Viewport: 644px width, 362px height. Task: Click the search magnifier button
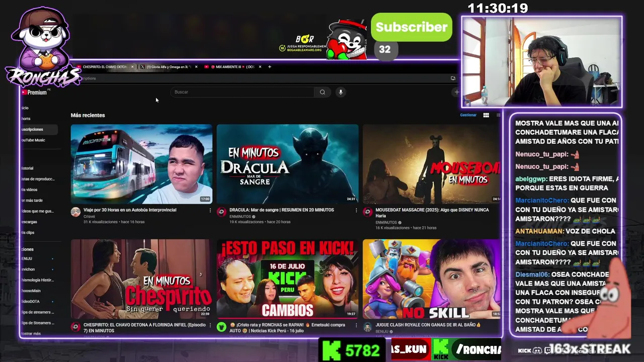point(323,92)
